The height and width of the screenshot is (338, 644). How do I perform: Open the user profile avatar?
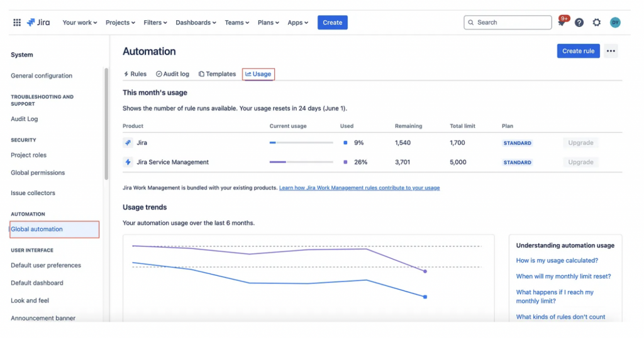tap(615, 23)
